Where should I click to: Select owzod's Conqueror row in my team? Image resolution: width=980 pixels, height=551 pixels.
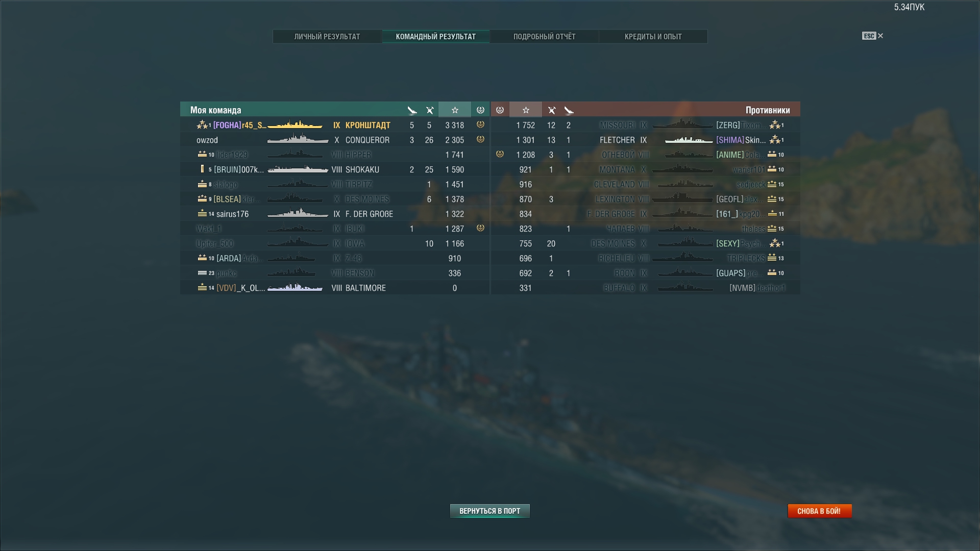[x=335, y=140]
